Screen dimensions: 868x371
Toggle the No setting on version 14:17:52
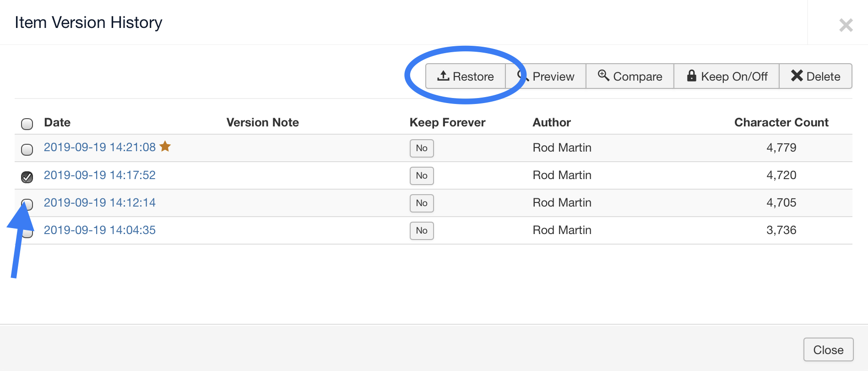pyautogui.click(x=421, y=175)
